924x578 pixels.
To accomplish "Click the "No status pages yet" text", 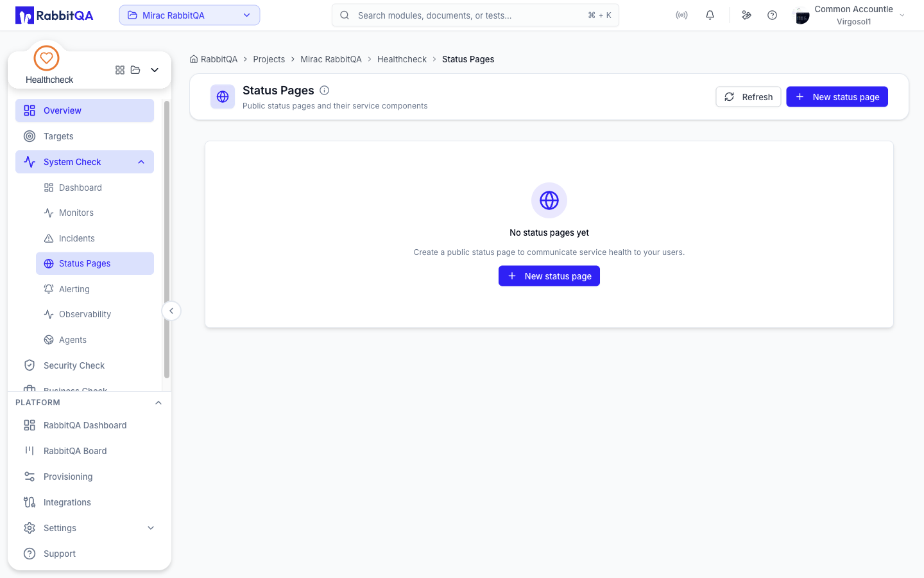I will pos(549,232).
